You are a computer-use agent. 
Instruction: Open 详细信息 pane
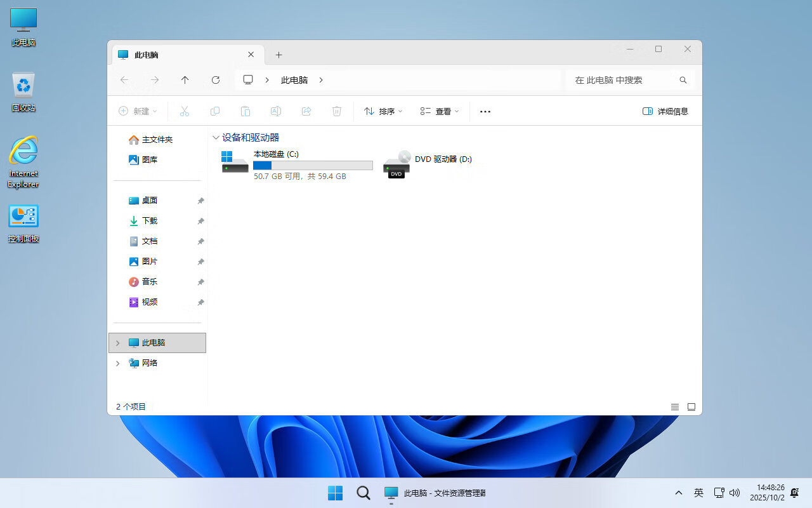click(665, 111)
